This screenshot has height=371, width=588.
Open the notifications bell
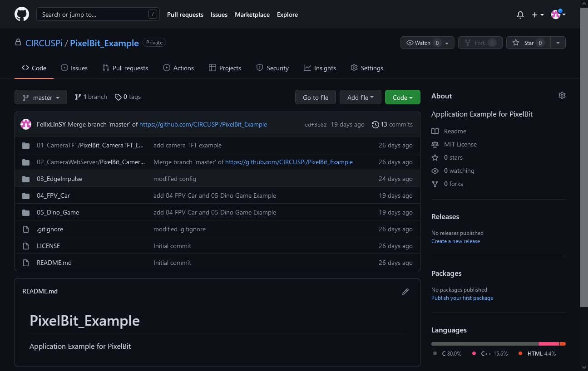click(520, 15)
